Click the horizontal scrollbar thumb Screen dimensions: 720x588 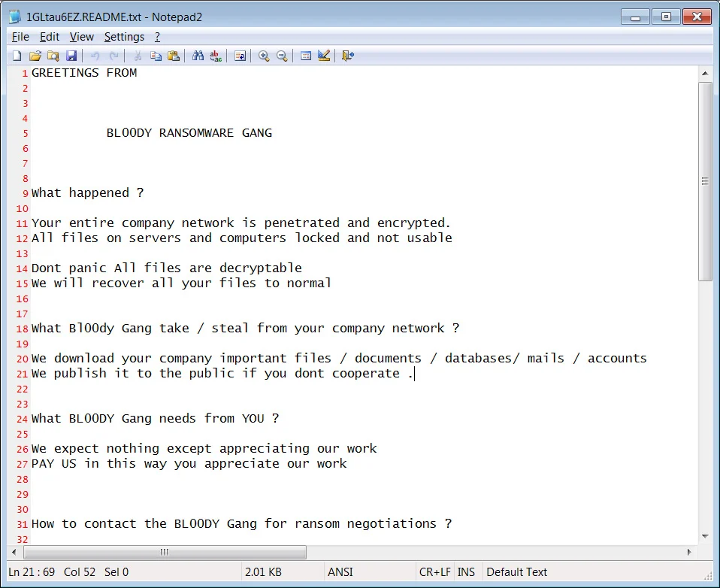click(x=165, y=552)
